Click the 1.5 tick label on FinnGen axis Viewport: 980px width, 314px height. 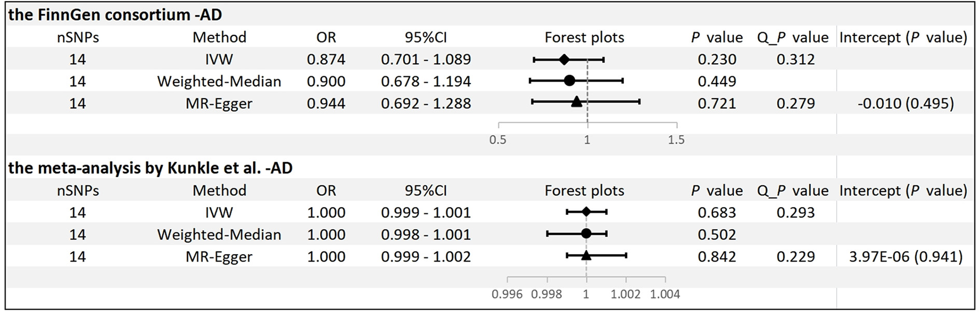point(676,140)
